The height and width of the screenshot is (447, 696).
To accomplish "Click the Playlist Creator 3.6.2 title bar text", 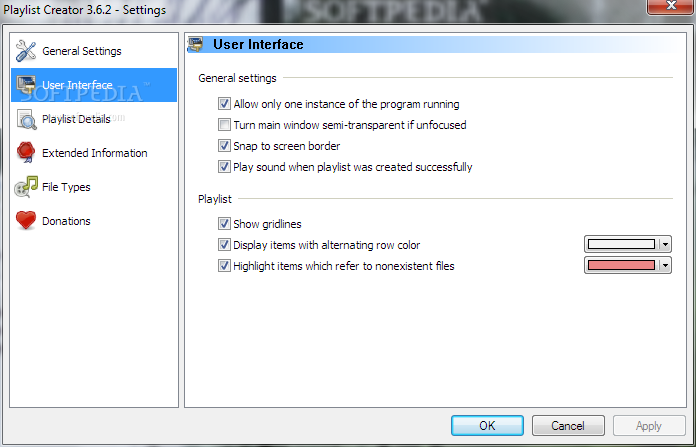I will pyautogui.click(x=85, y=10).
